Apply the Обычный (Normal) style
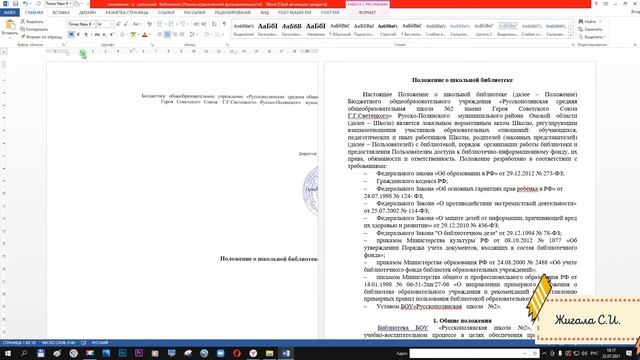The image size is (640, 360). coord(340,30)
